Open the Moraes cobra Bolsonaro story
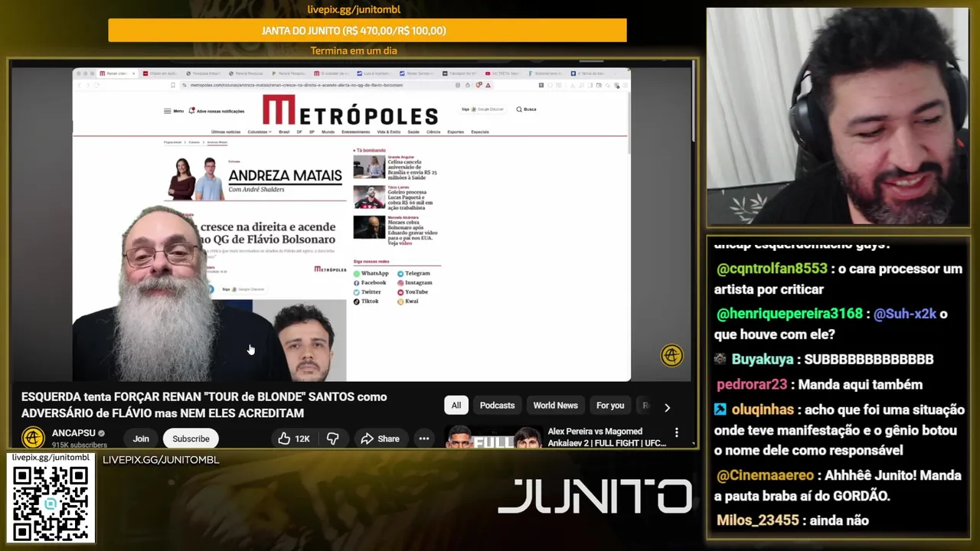 click(x=413, y=233)
